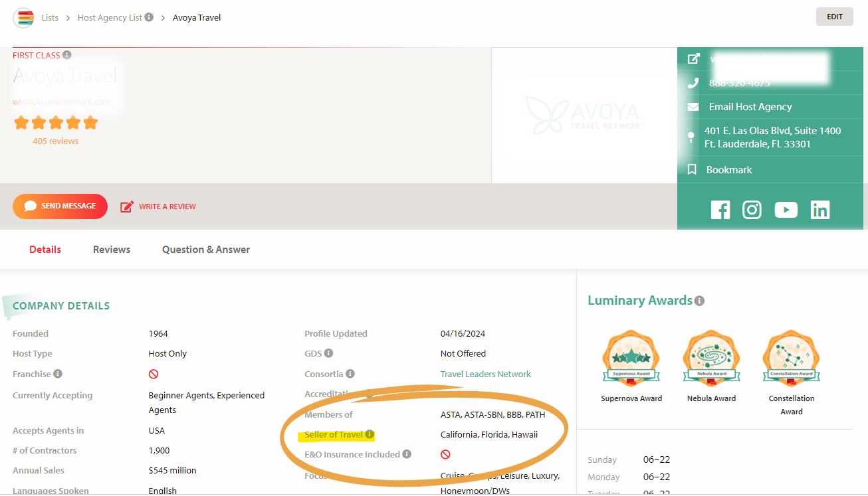Open the Facebook page icon
The image size is (868, 496).
(720, 210)
